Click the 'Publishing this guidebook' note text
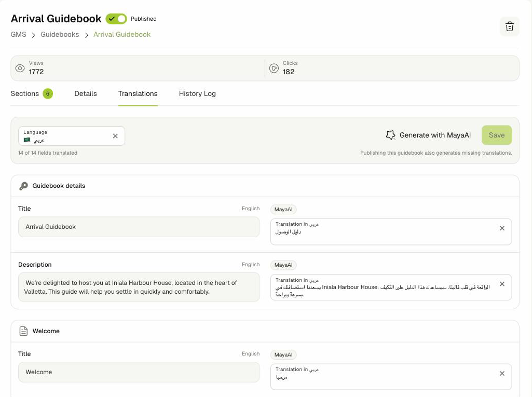 click(x=436, y=153)
